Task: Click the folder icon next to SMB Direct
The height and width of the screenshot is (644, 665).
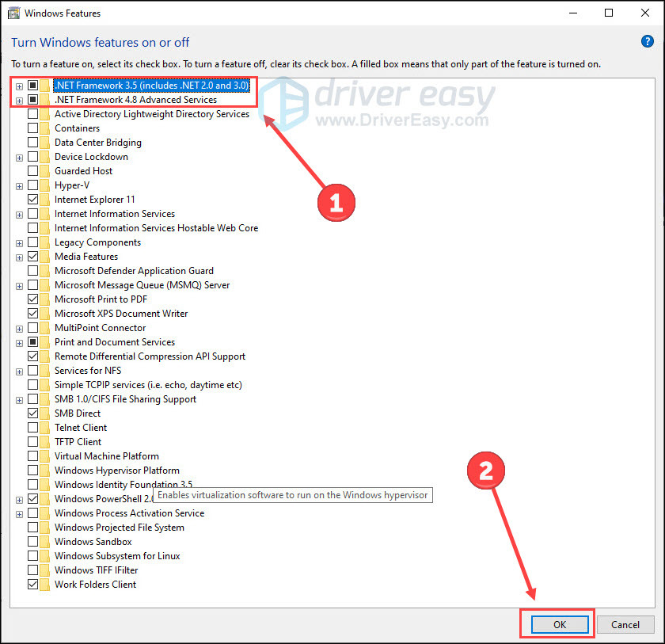Action: [45, 413]
